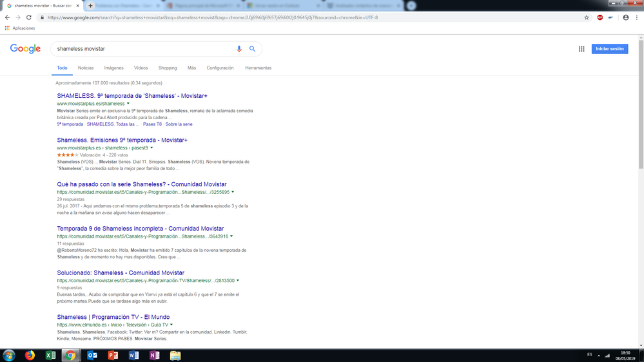Open the Herramientas search tools
This screenshot has height=362, width=644.
(258, 68)
